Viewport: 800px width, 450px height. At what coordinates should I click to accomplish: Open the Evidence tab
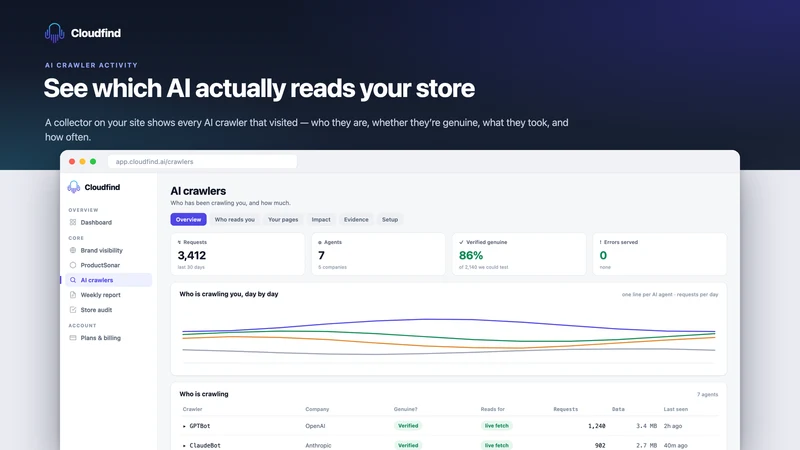coord(356,219)
